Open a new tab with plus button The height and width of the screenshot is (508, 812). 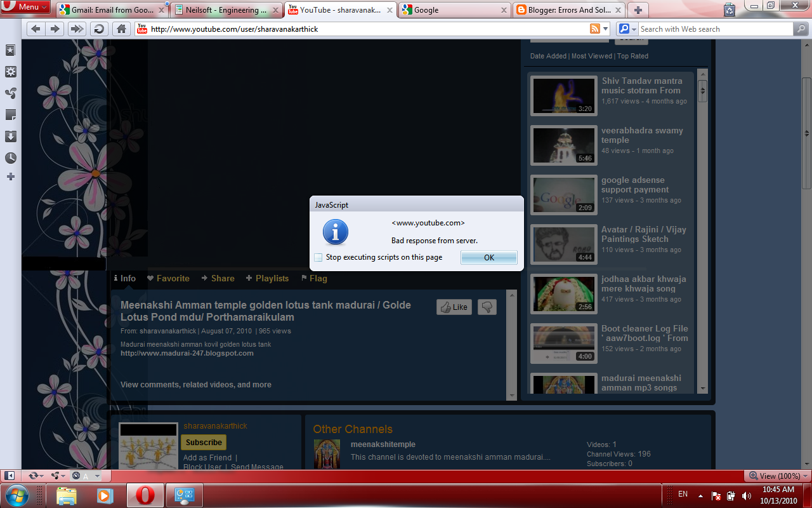click(x=638, y=10)
